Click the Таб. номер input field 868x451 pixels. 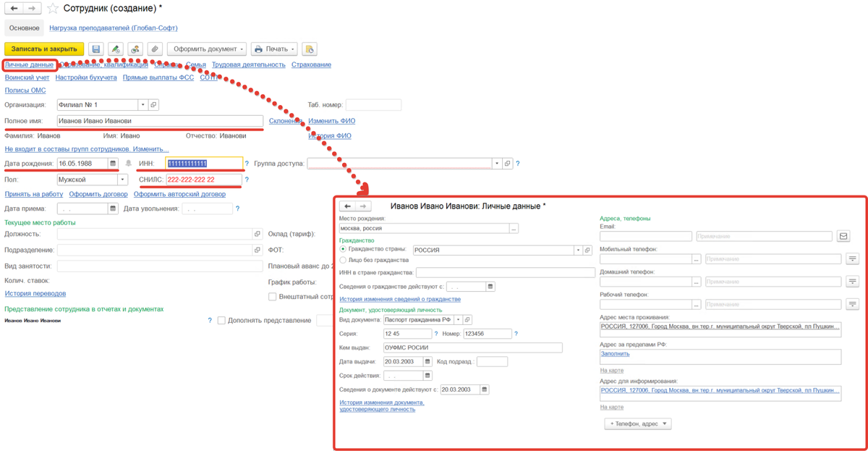373,105
